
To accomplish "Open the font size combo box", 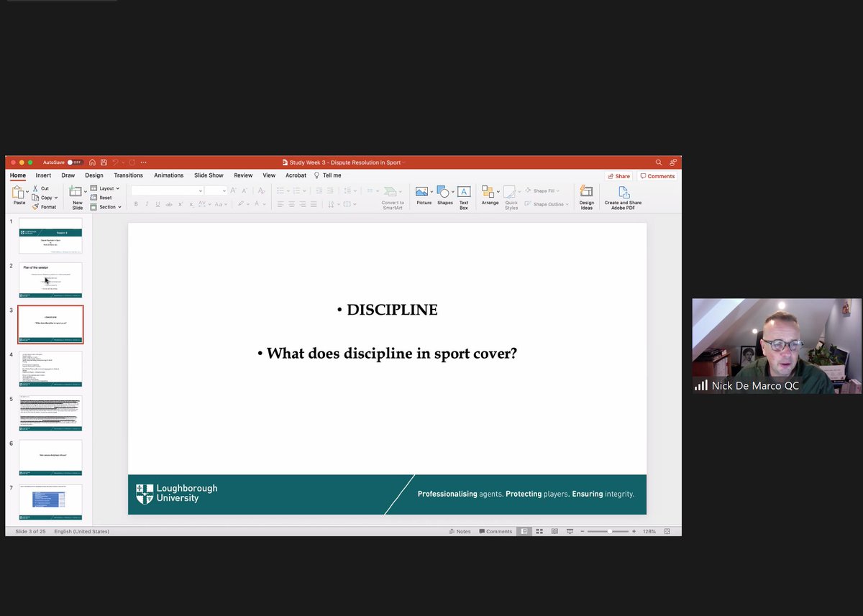I will (216, 190).
